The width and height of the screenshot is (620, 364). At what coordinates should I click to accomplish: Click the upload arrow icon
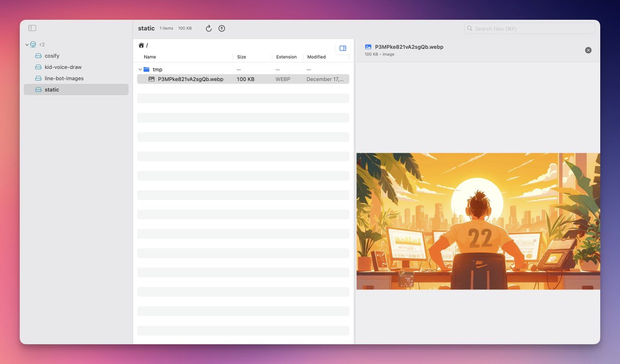tap(222, 28)
